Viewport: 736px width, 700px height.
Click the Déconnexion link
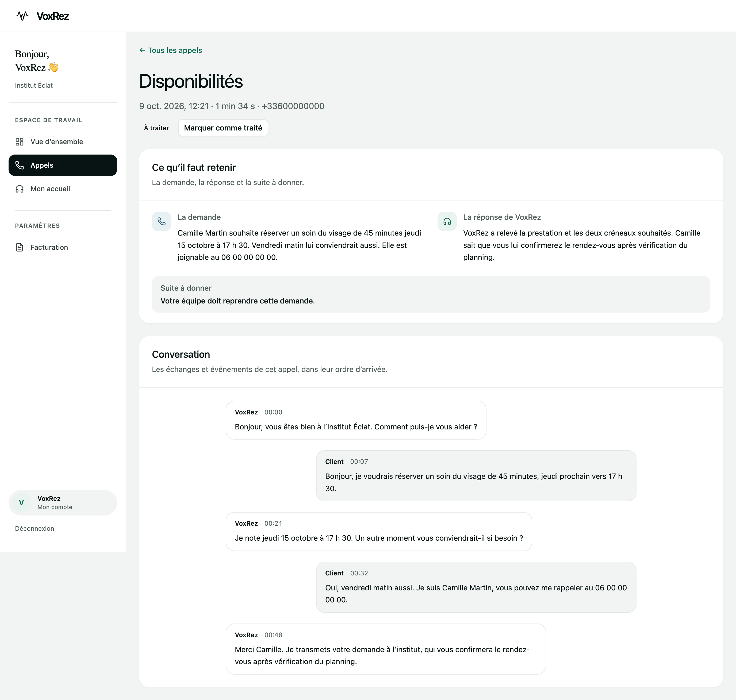pos(34,528)
